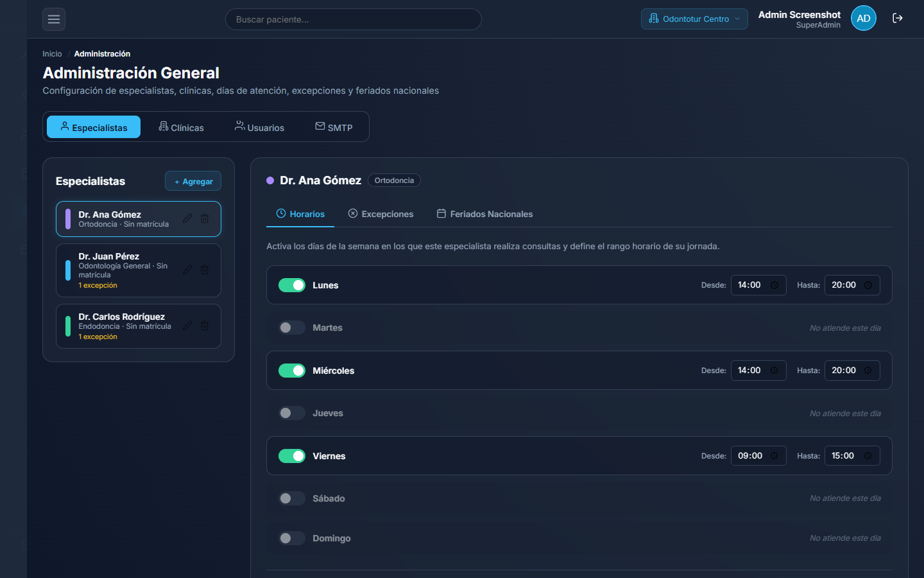Viewport: 924px width, 578px height.
Task: Click Viernes Hasta time field 15:00
Action: pos(852,456)
